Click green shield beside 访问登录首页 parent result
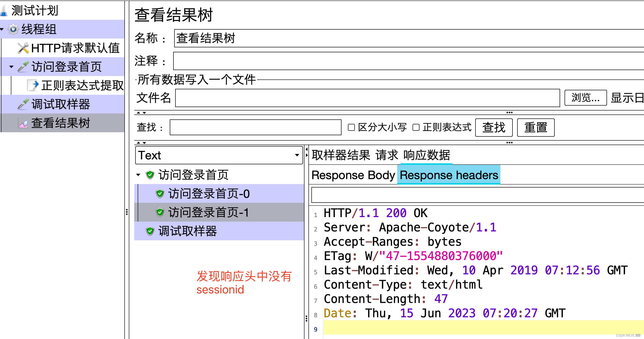644x339 pixels. point(150,175)
